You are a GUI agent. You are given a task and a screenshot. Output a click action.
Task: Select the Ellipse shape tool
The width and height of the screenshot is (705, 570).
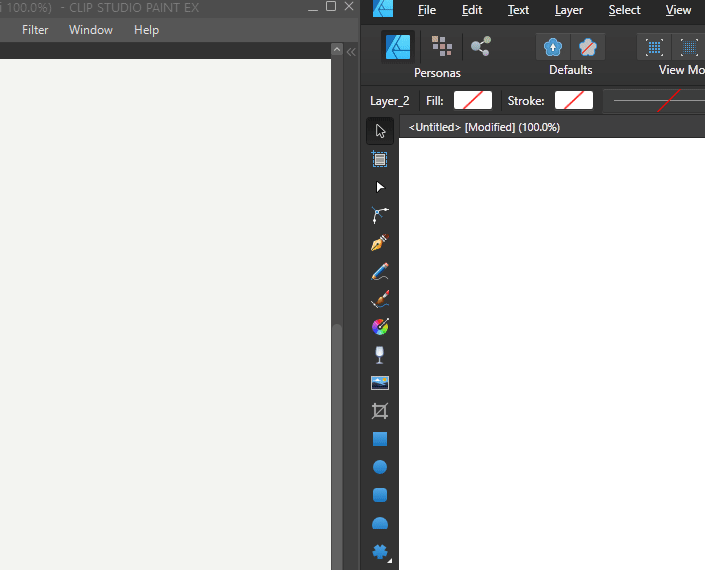pos(380,467)
